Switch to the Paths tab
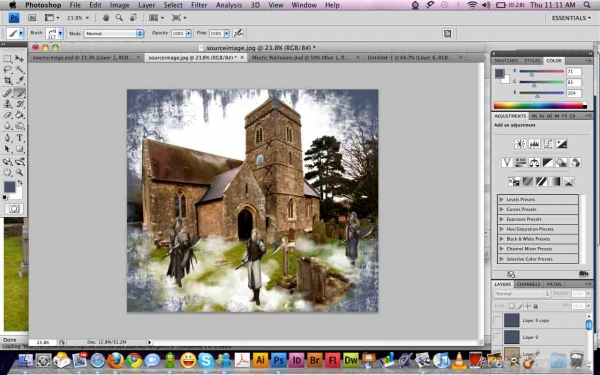600x375 pixels. (554, 284)
